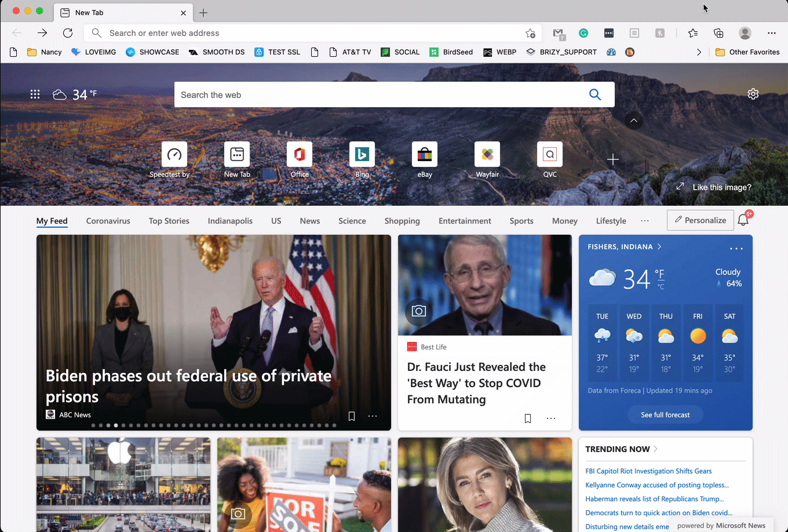Open weather card ellipsis options
The width and height of the screenshot is (788, 532).
click(x=736, y=249)
